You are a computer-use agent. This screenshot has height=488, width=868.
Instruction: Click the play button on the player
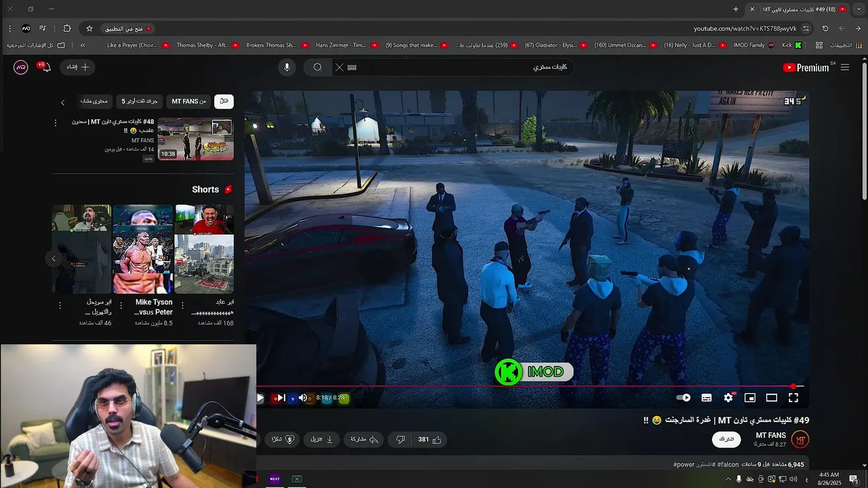(260, 398)
